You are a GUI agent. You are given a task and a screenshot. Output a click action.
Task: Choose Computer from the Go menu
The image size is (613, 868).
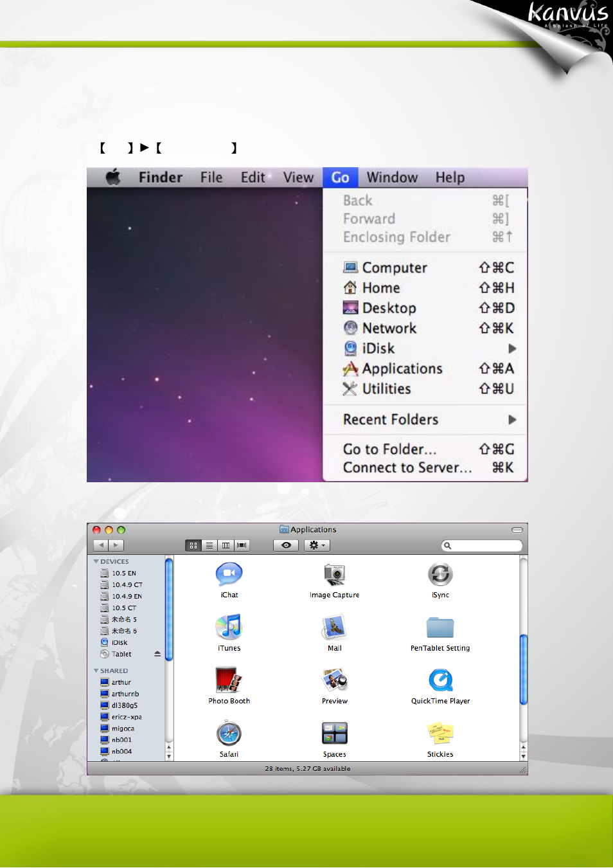click(425, 267)
